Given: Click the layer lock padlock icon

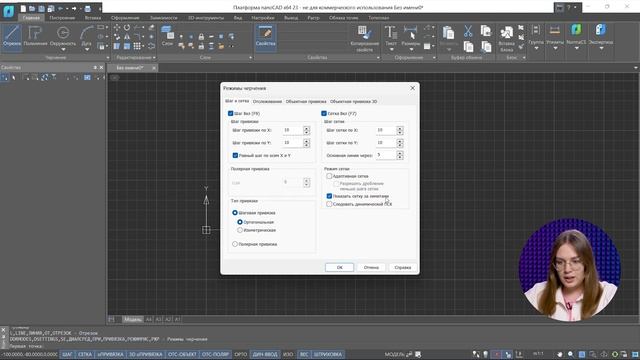Looking at the screenshot, I should pyautogui.click(x=201, y=37).
